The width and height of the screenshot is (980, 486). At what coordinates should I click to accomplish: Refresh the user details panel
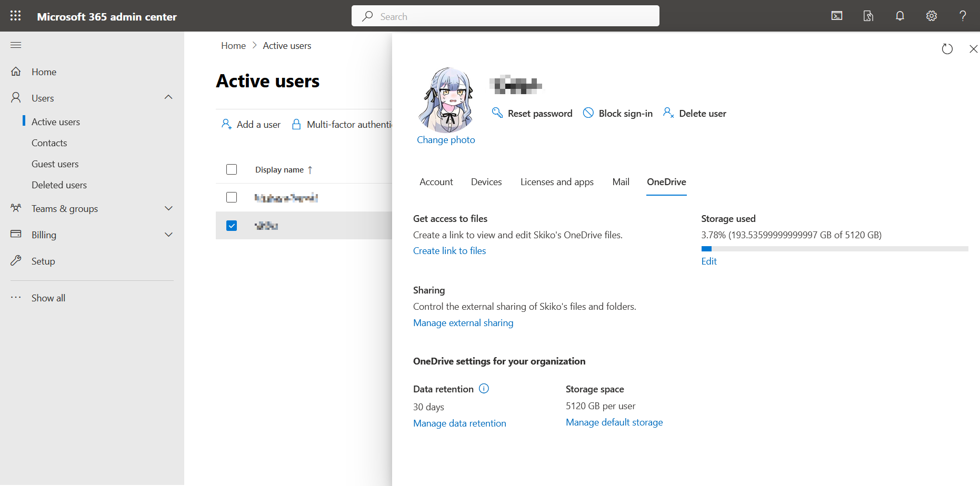coord(947,49)
